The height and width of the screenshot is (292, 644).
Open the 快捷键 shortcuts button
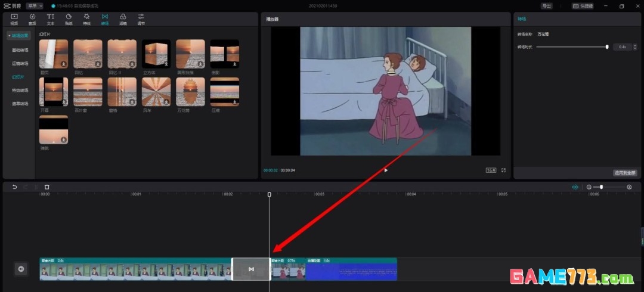(x=583, y=6)
